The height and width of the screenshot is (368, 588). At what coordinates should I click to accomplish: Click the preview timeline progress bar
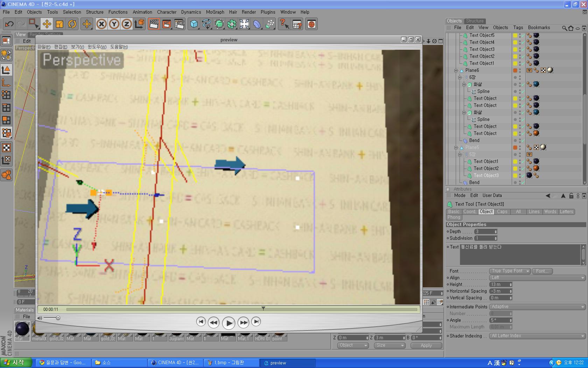pyautogui.click(x=242, y=309)
